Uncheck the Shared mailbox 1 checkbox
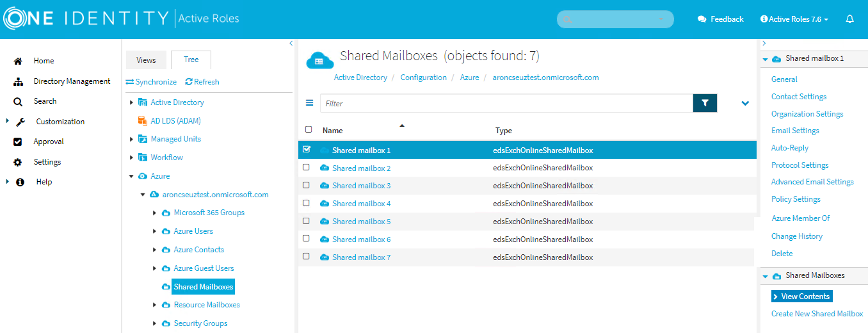This screenshot has width=868, height=333. [306, 149]
